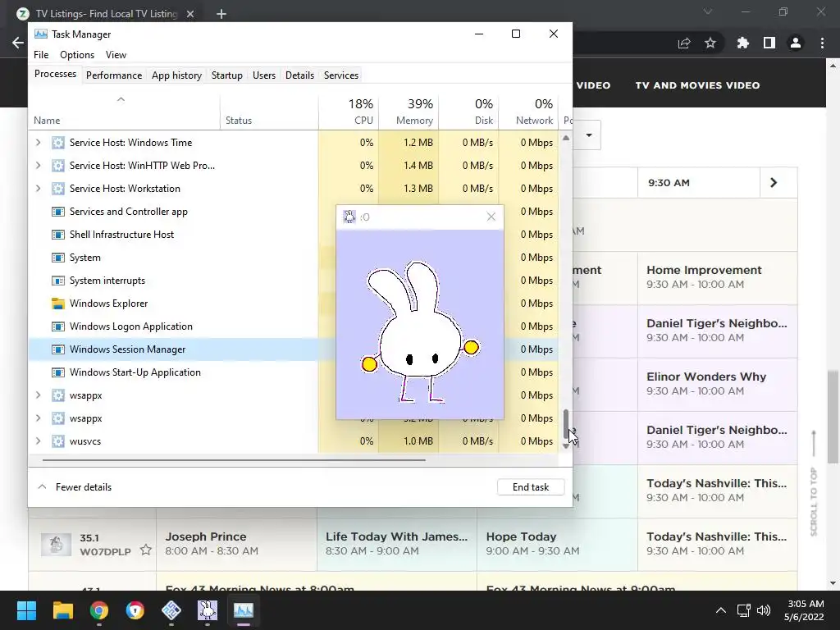Sort processes by CPU column header
Viewport: 840px width, 630px height.
[349, 112]
